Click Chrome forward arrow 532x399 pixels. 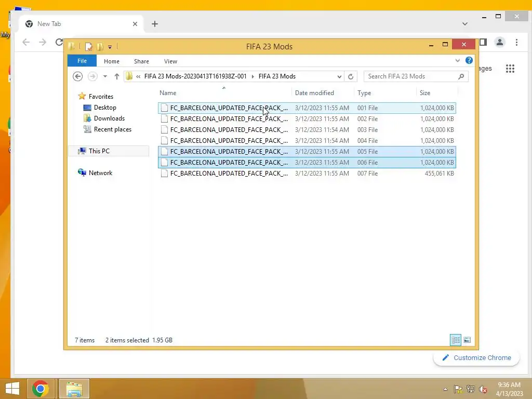click(43, 42)
